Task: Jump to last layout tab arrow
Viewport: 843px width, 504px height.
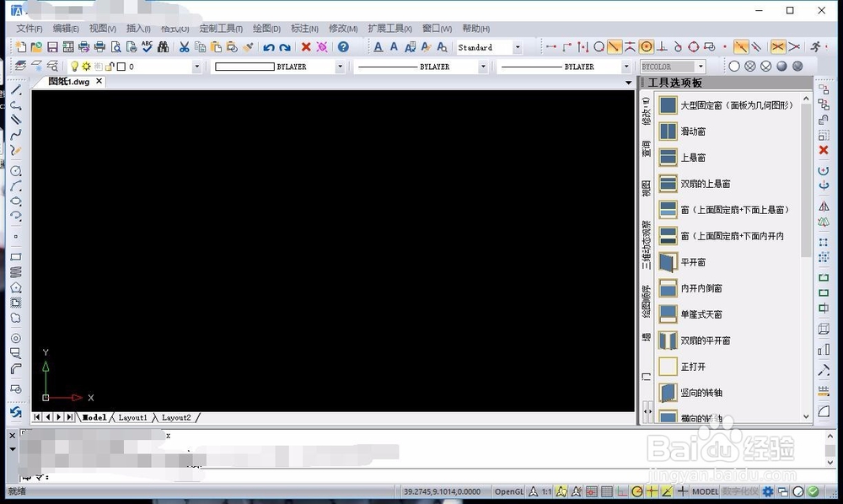Action: [69, 417]
